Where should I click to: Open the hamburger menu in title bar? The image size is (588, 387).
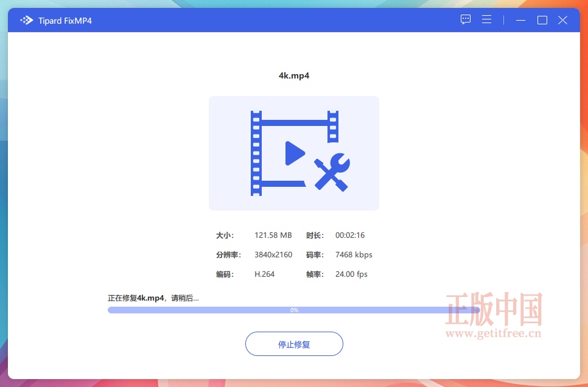[486, 19]
